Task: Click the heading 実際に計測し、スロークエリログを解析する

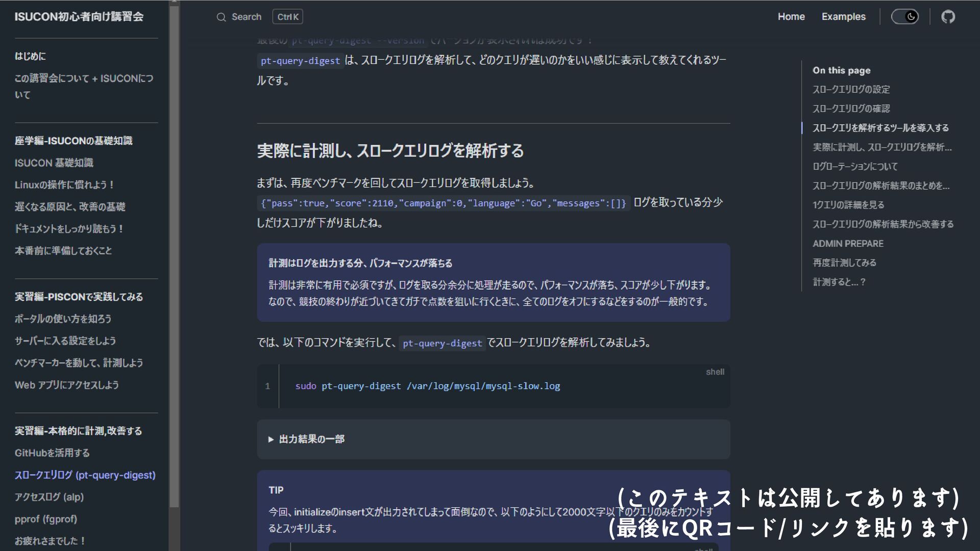Action: 390,151
